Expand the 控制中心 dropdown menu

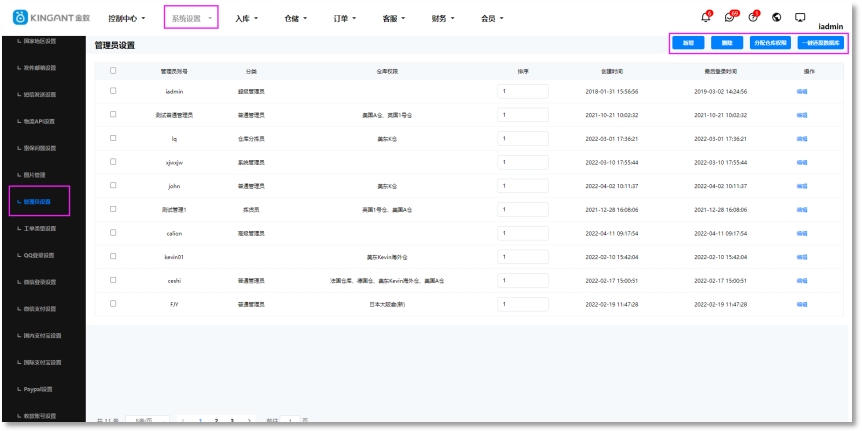point(127,18)
